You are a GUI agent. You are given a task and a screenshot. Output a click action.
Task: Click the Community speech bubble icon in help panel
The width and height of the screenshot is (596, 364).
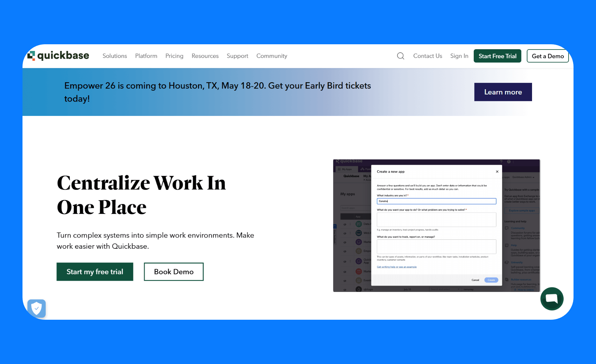(x=507, y=228)
